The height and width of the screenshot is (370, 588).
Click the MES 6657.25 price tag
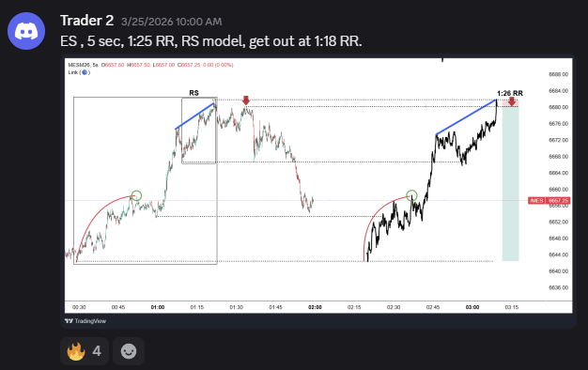[549, 201]
